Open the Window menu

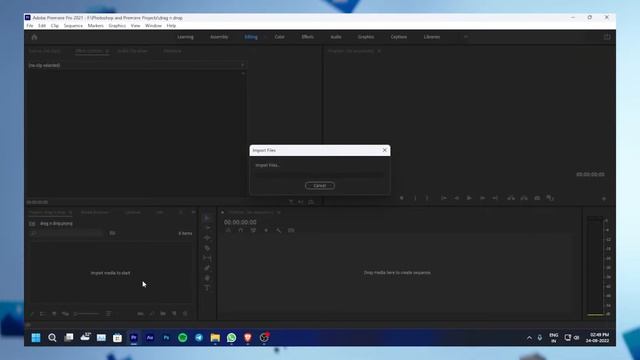click(153, 26)
